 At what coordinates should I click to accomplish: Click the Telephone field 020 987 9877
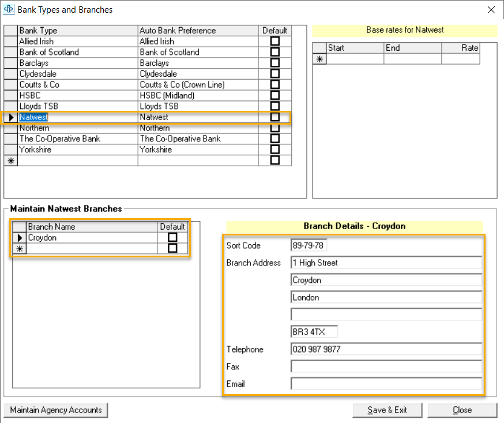tap(386, 349)
